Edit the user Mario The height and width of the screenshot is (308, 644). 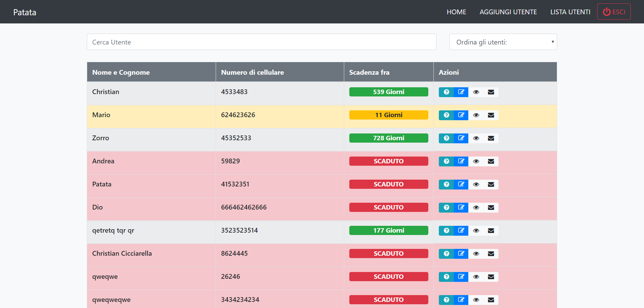pos(461,115)
